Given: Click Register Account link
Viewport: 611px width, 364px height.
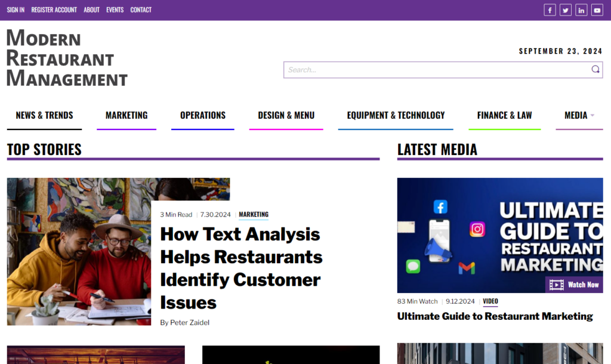Looking at the screenshot, I should click(x=54, y=10).
